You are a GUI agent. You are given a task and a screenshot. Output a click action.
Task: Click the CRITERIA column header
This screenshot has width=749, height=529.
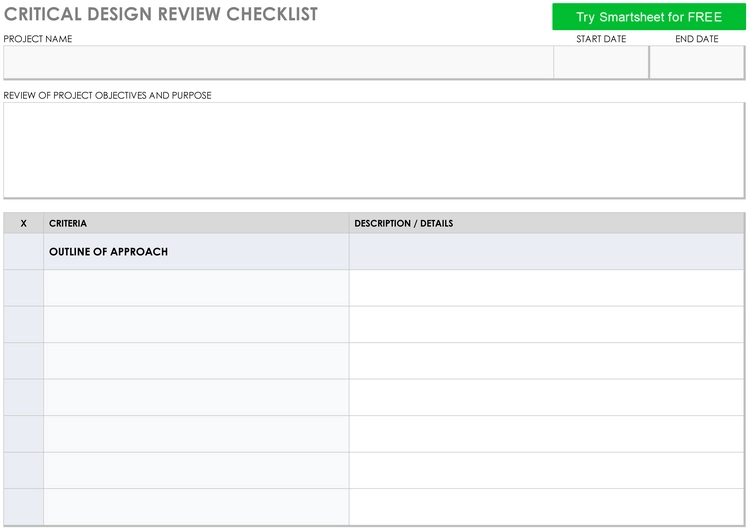pyautogui.click(x=196, y=223)
